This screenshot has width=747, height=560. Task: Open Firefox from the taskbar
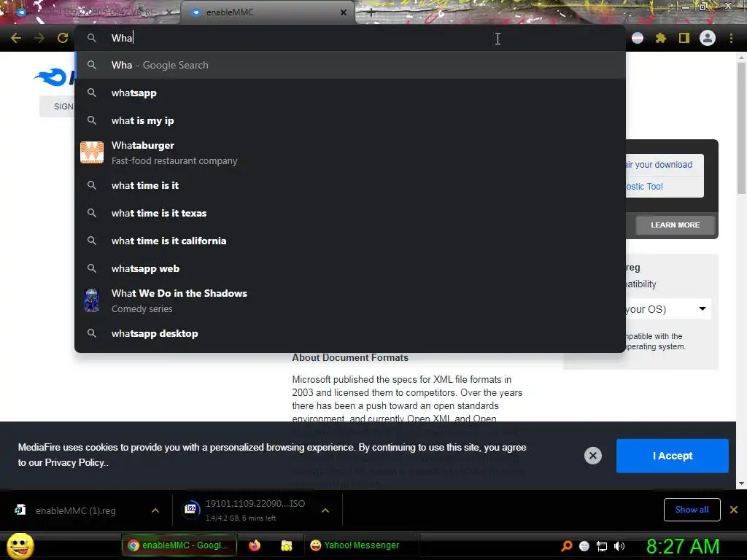(255, 545)
